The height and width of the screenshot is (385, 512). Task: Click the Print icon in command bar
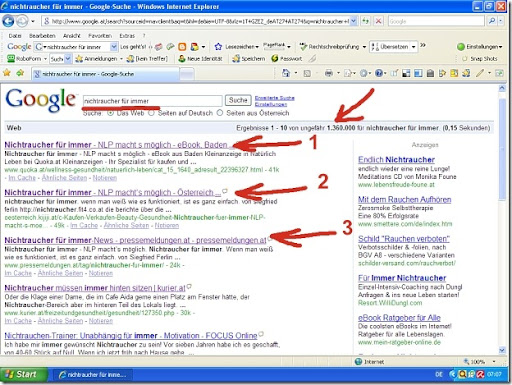point(329,73)
